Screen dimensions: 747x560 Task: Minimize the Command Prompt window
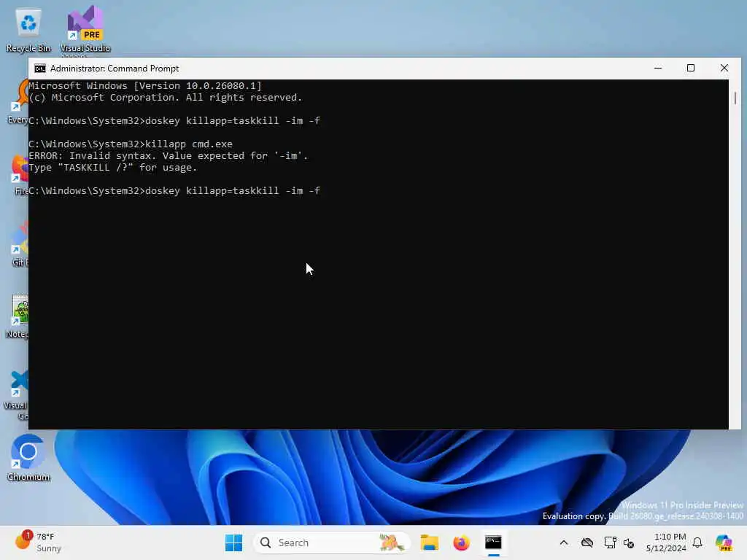tap(658, 68)
